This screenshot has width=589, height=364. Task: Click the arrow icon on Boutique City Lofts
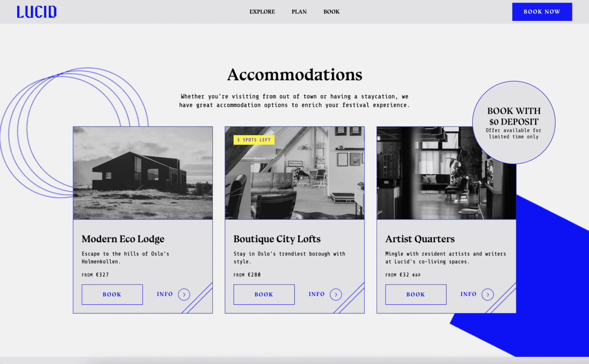pos(336,294)
